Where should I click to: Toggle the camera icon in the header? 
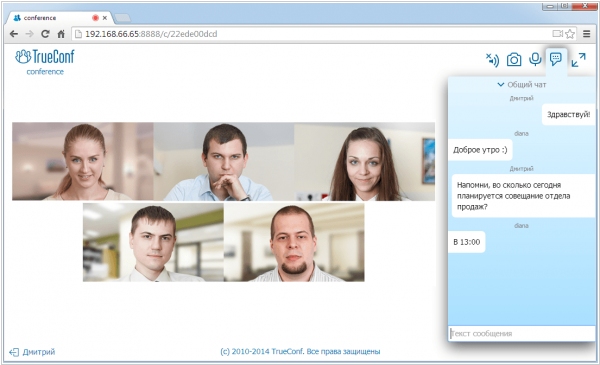(514, 60)
